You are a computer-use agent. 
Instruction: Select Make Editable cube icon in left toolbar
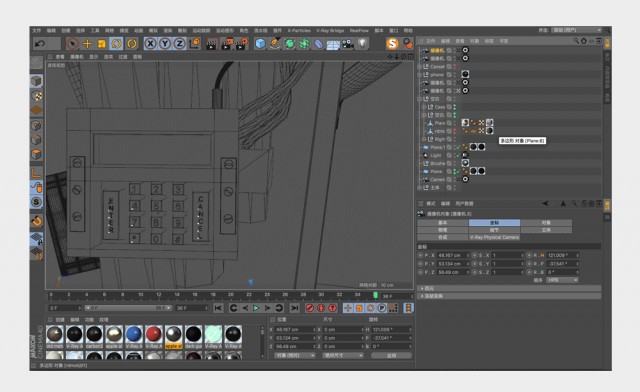coord(36,81)
